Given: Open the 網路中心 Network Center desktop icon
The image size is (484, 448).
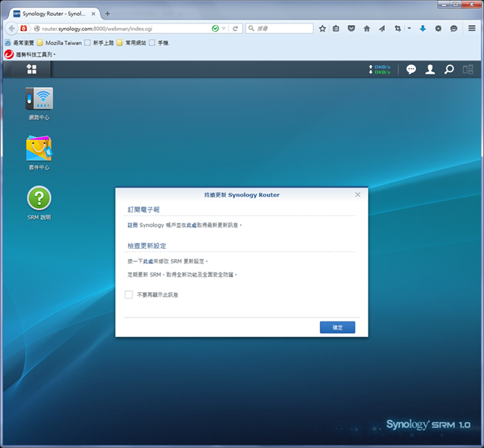Looking at the screenshot, I should click(x=39, y=104).
